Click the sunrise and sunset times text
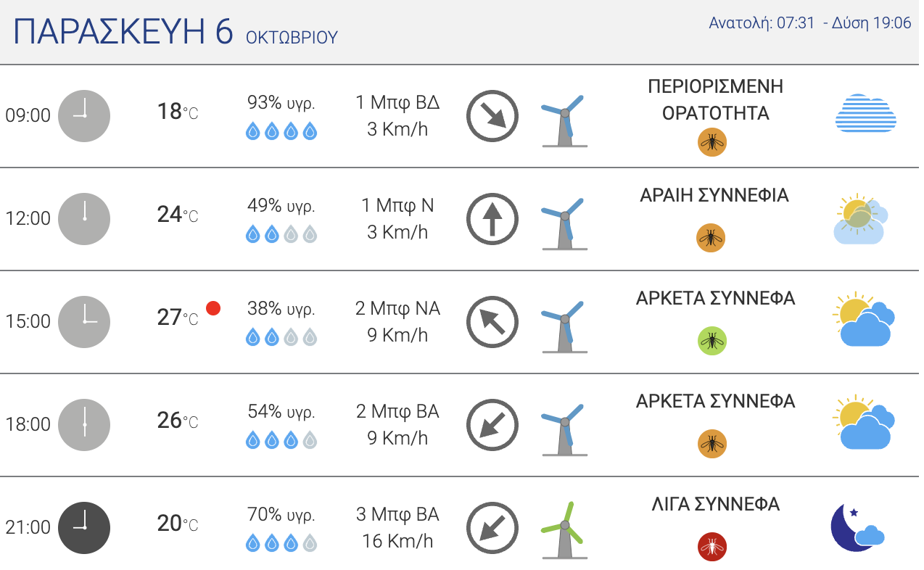This screenshot has height=570, width=924. point(810,22)
